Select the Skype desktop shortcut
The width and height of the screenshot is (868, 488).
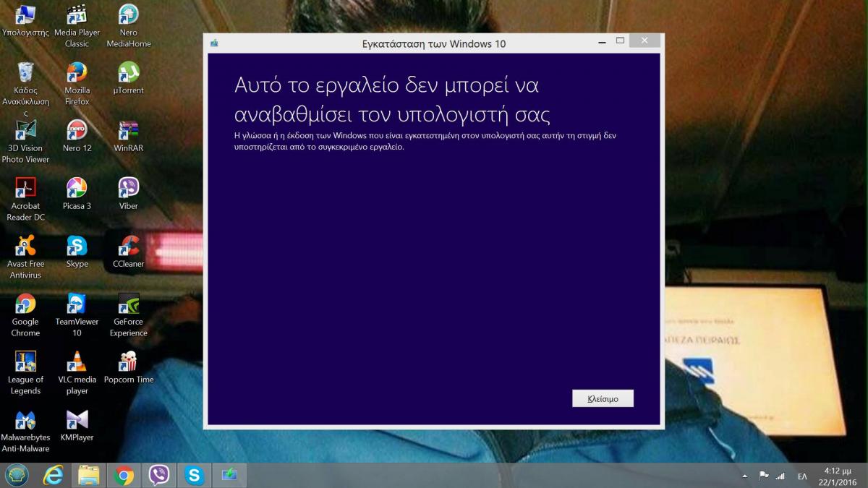[x=77, y=253]
